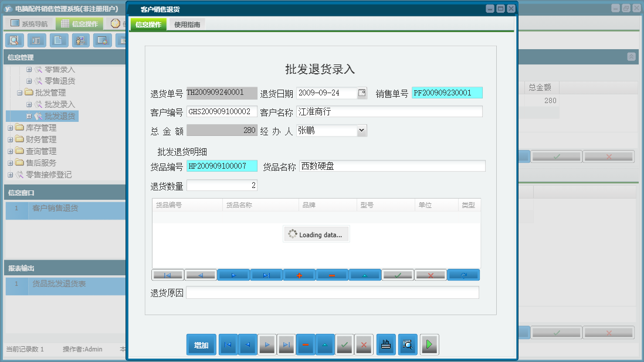Expand the 批发录入 tree node
The height and width of the screenshot is (362, 644).
29,104
